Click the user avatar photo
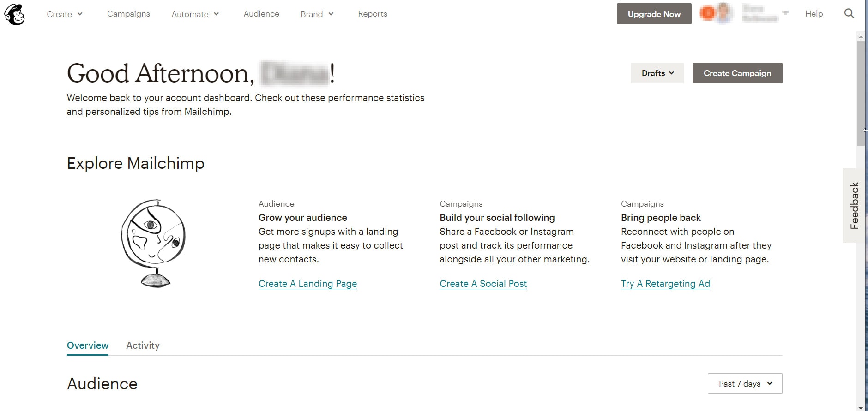This screenshot has height=411, width=868. click(723, 13)
